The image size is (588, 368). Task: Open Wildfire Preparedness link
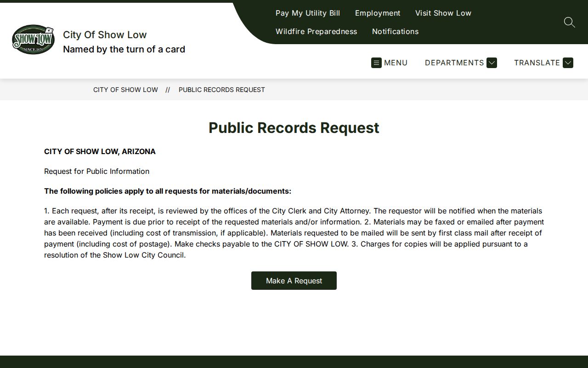[316, 31]
